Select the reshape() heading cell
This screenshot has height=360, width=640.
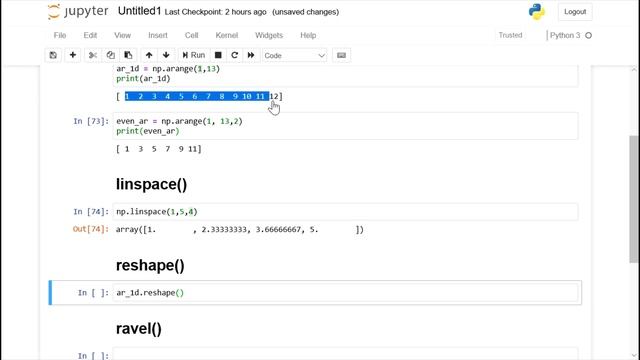coord(150,265)
